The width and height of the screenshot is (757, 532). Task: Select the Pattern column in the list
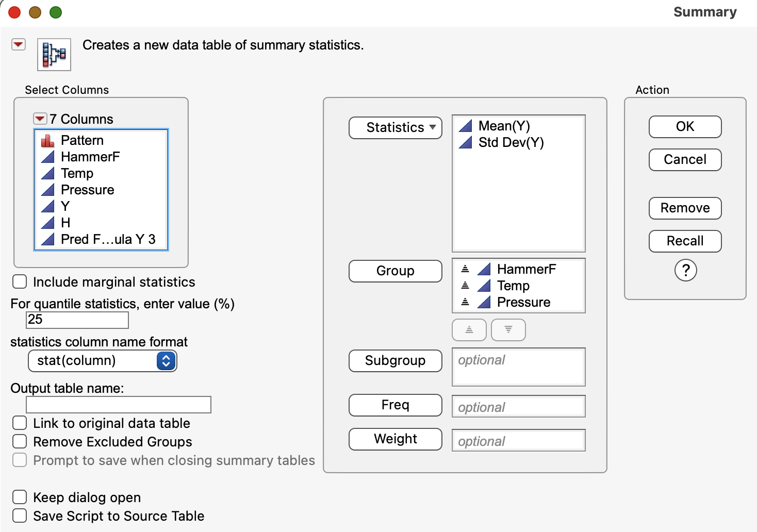click(x=82, y=140)
